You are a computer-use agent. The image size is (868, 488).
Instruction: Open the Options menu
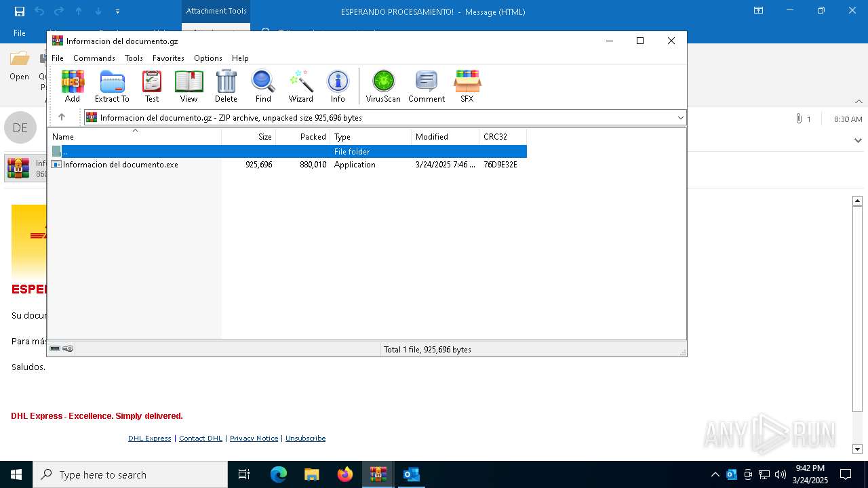pyautogui.click(x=208, y=58)
